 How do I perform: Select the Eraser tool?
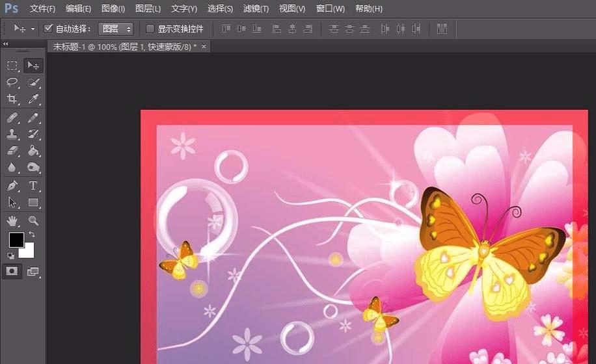(x=12, y=151)
